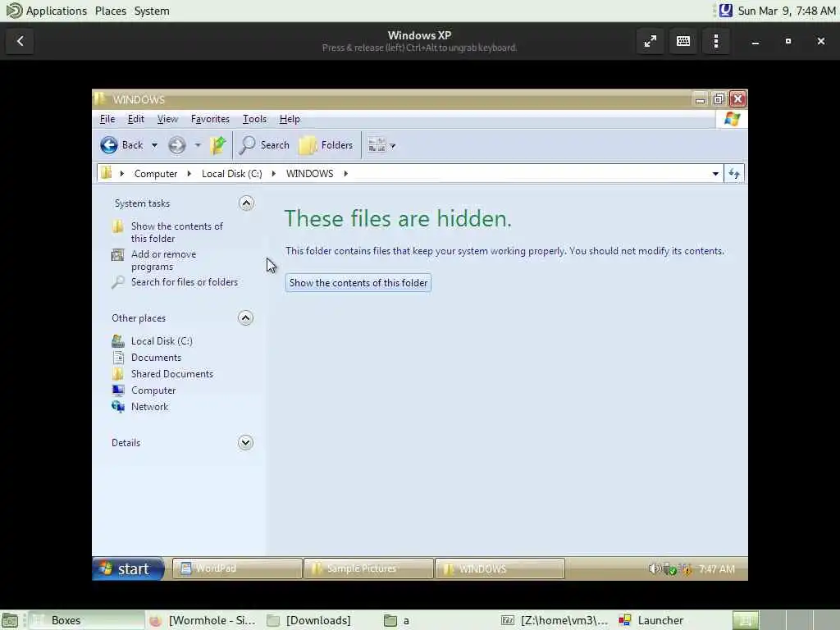Open the Tools menu
Viewport: 840px width, 630px height.
point(254,119)
